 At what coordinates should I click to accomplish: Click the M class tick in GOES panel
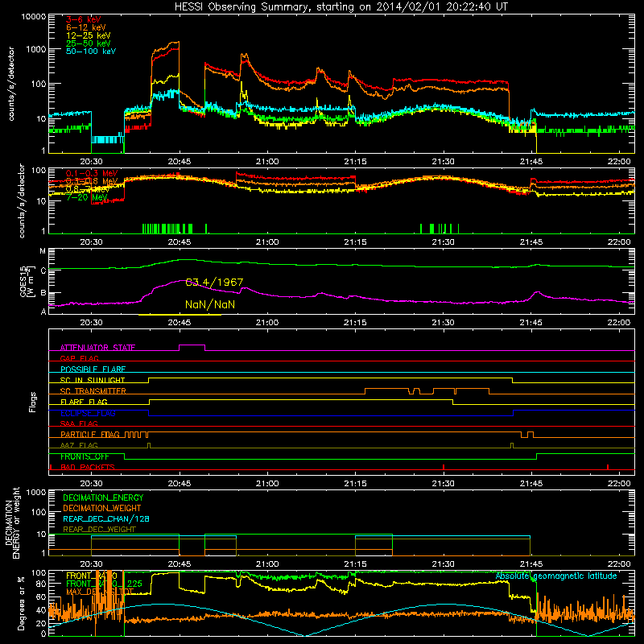coord(43,251)
